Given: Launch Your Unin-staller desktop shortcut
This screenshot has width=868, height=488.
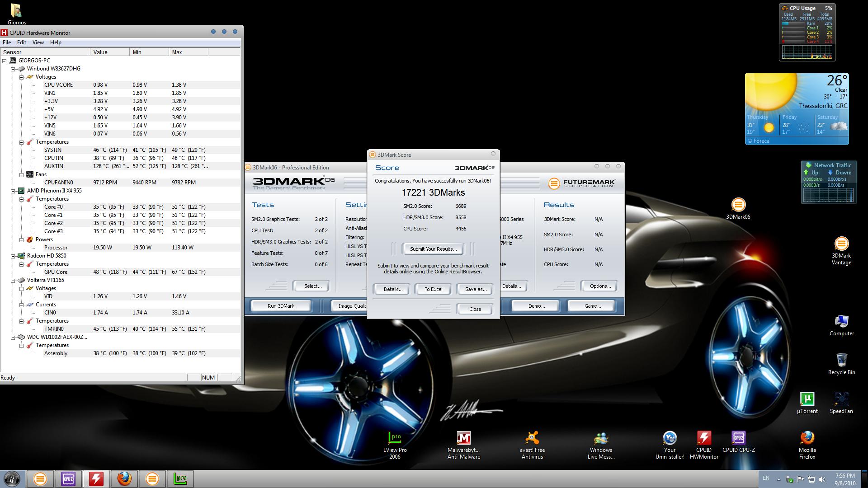Looking at the screenshot, I should 670,445.
